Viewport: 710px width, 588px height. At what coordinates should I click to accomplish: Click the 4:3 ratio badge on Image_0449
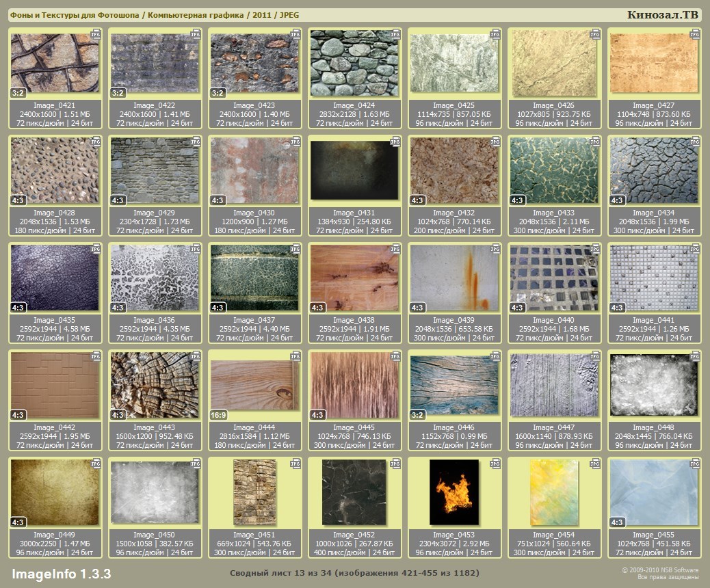[18, 523]
